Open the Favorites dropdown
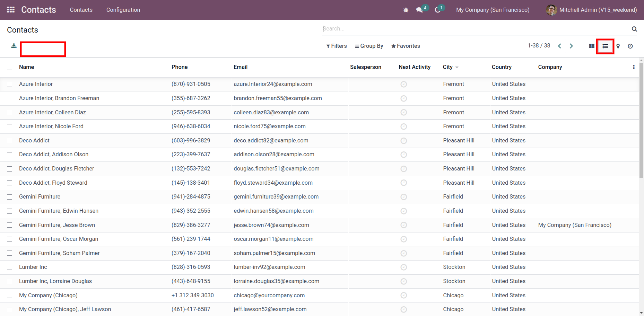 coord(406,46)
